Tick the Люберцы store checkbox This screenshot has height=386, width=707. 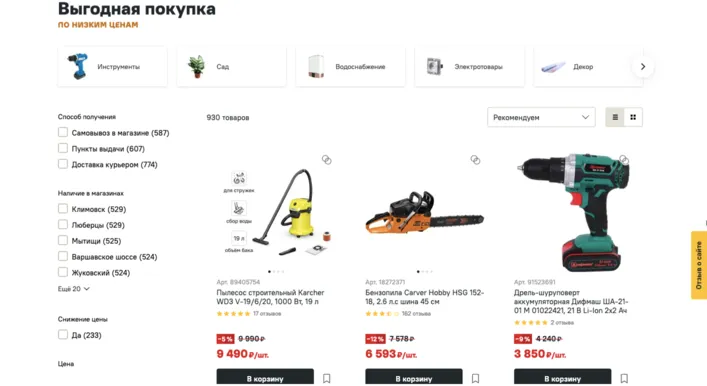(63, 224)
